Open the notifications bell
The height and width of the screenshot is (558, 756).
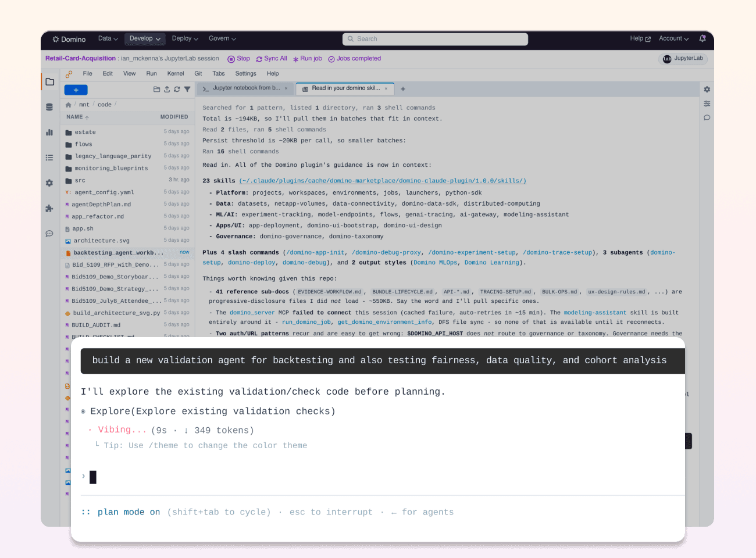[x=702, y=38]
